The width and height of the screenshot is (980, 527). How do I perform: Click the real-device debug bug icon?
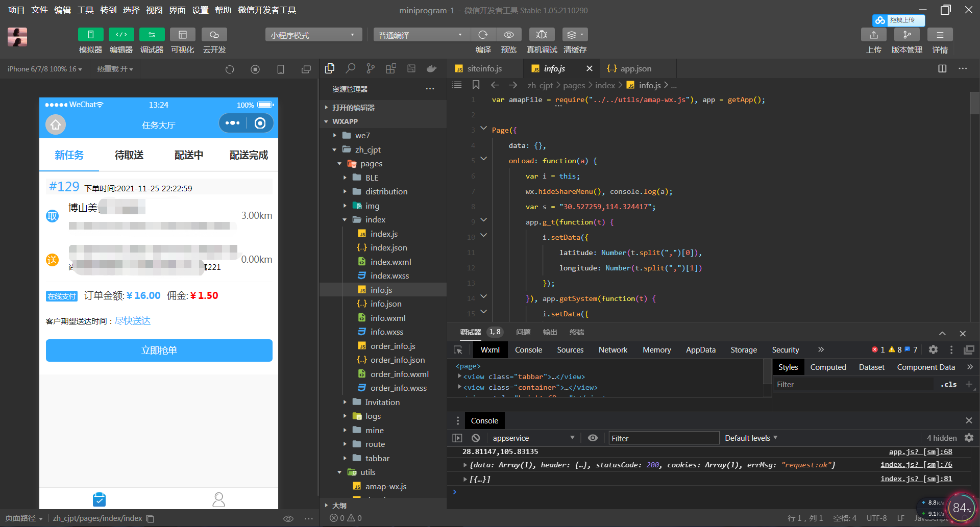542,35
